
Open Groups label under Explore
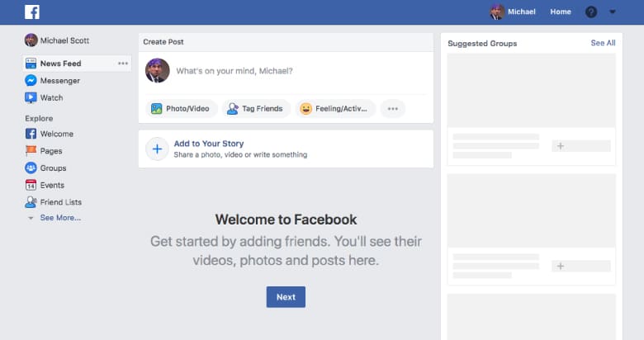[x=53, y=168]
